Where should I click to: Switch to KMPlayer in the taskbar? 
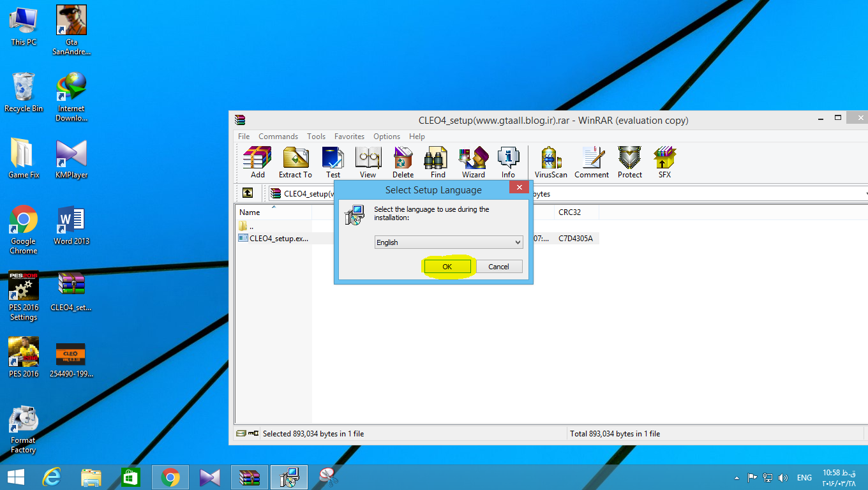point(210,477)
